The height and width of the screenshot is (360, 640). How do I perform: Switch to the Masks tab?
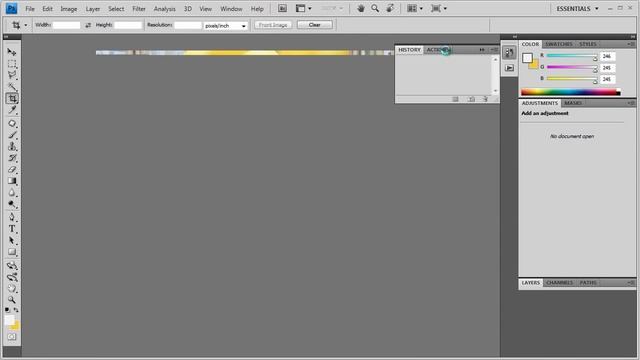click(573, 103)
